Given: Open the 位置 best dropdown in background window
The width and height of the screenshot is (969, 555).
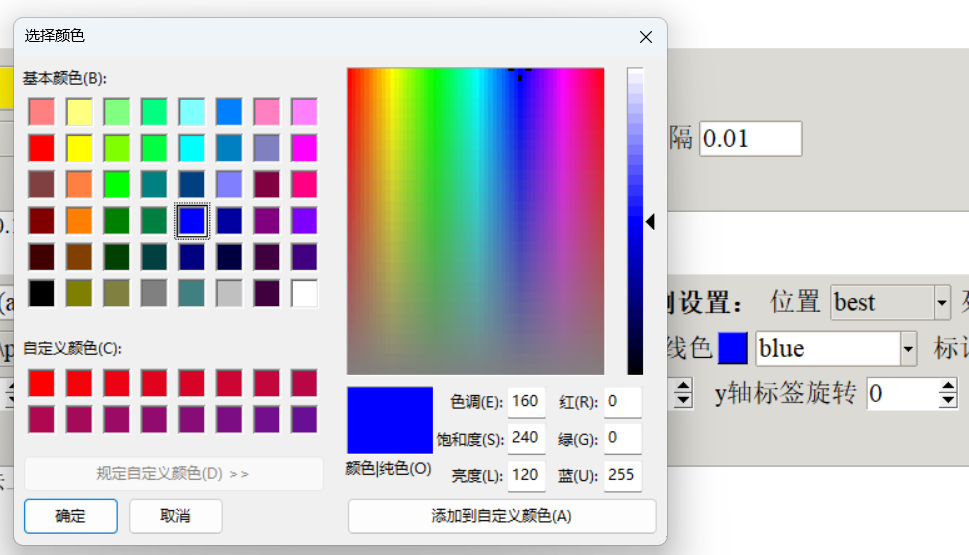Looking at the screenshot, I should 942,303.
